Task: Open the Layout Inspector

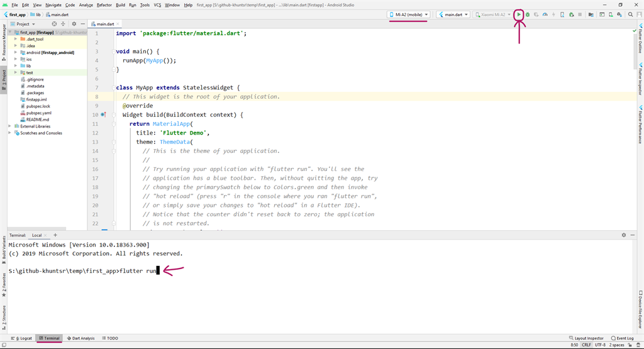Action: tap(586, 338)
